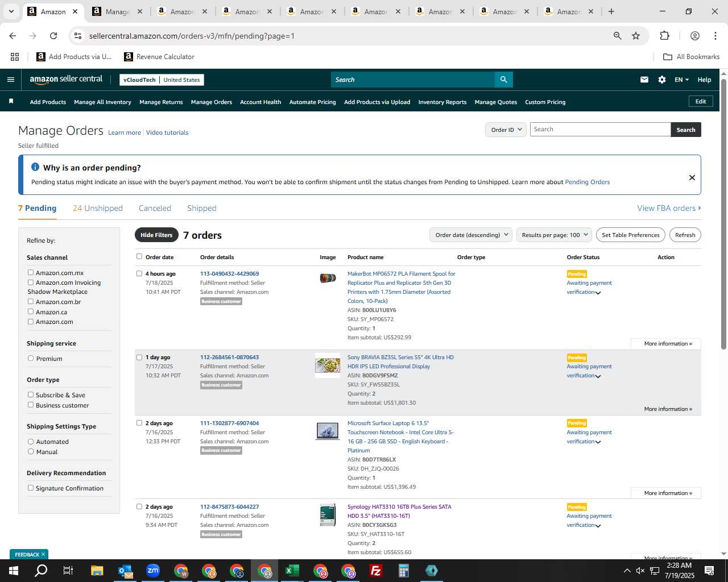
Task: Click Set Table Preferences button
Action: pyautogui.click(x=631, y=235)
